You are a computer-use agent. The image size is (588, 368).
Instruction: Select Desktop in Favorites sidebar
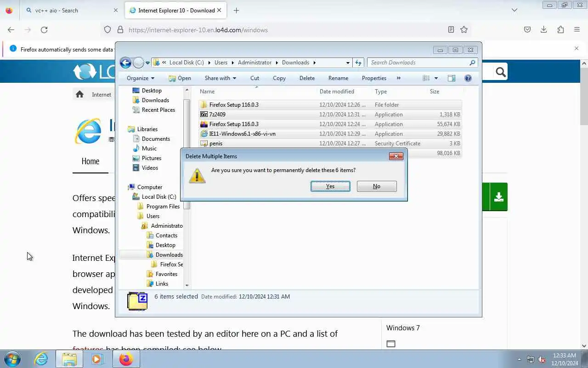click(152, 91)
